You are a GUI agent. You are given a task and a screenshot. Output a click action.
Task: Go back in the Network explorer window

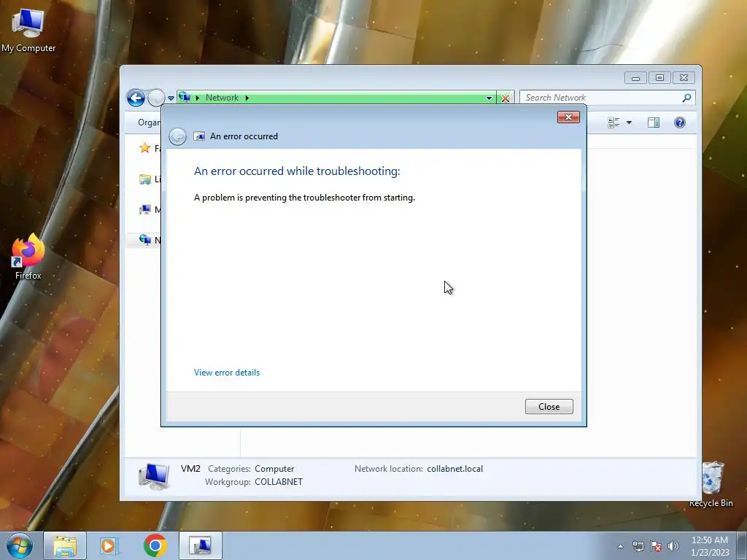[x=136, y=98]
